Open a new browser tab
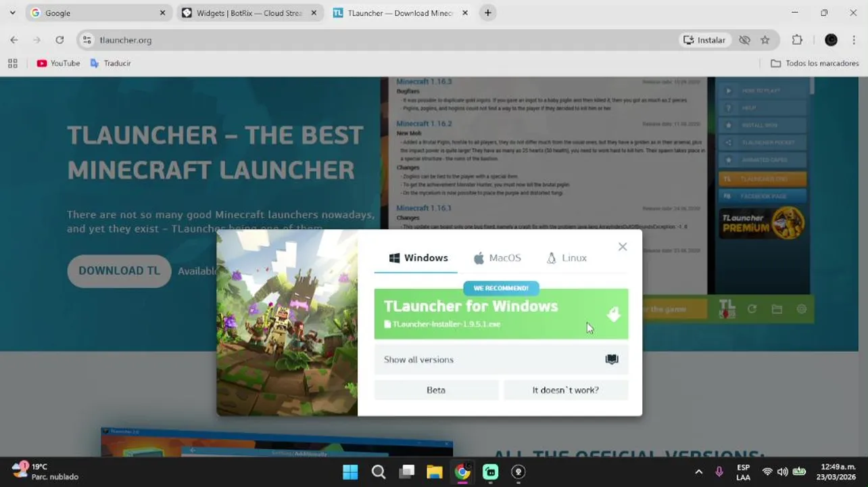The image size is (868, 487). click(x=488, y=13)
